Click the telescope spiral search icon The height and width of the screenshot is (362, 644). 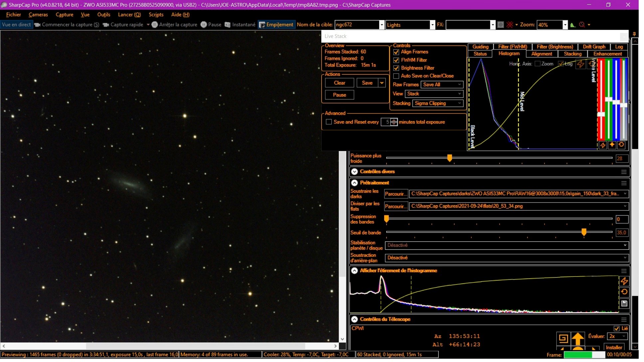[x=563, y=339]
